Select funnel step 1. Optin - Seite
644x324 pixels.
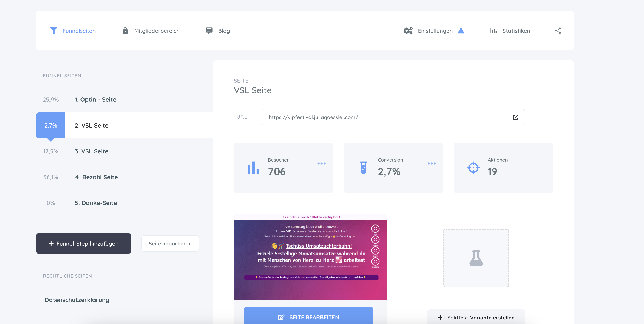coord(125,99)
